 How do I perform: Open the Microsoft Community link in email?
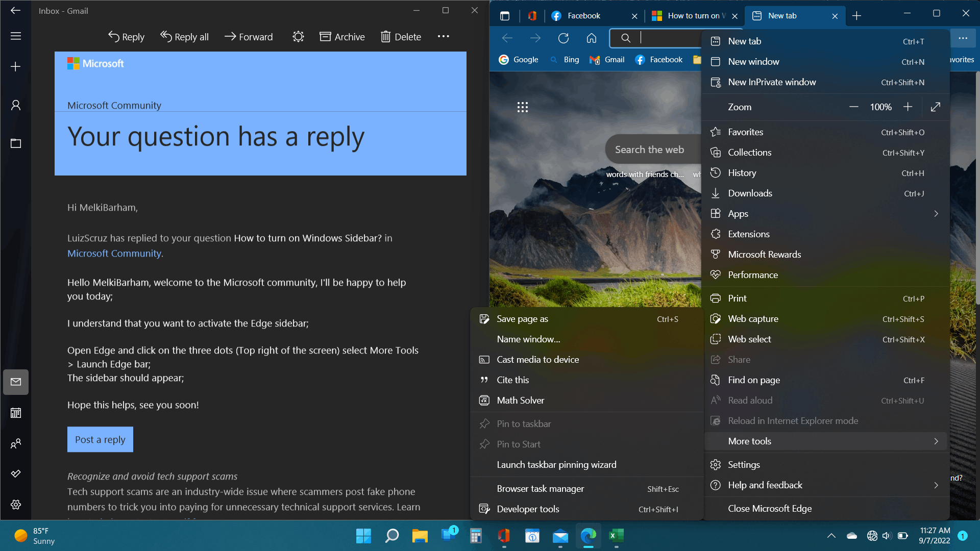[x=114, y=254]
